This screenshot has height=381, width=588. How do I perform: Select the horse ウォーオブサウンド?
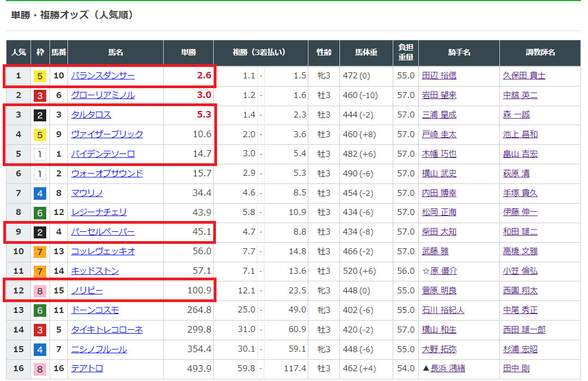107,174
